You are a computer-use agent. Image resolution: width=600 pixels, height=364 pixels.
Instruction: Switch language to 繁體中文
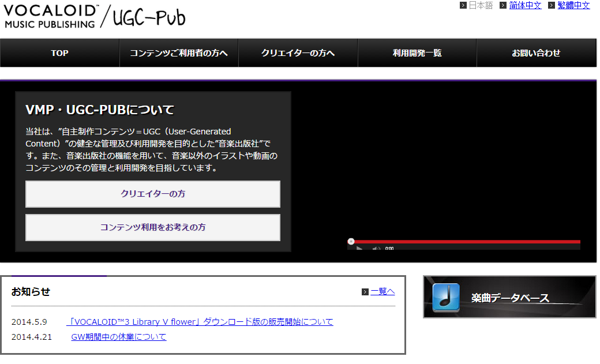(573, 5)
